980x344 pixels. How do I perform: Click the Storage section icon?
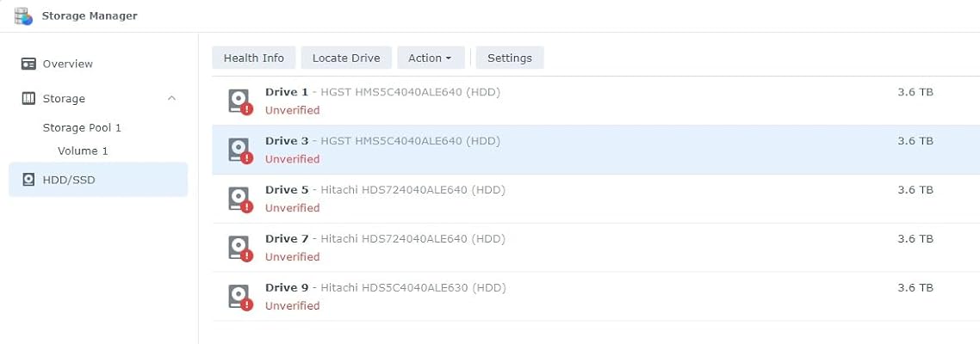click(28, 99)
